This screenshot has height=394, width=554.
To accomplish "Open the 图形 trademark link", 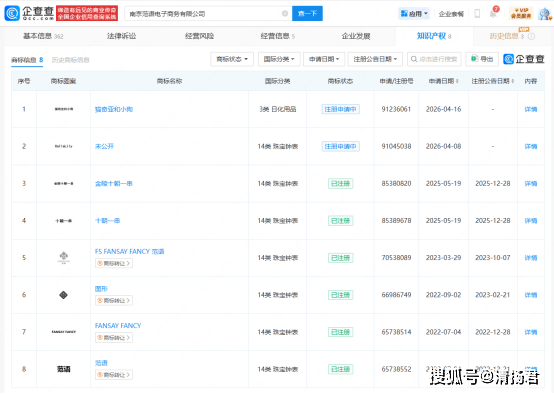I will (101, 289).
